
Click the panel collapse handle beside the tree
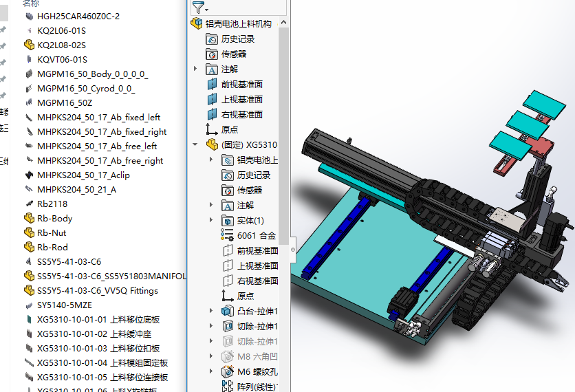(x=293, y=250)
